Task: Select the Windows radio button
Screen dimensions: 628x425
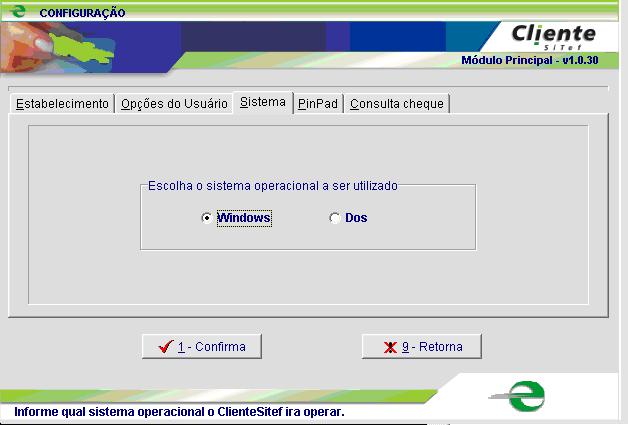Action: point(207,218)
